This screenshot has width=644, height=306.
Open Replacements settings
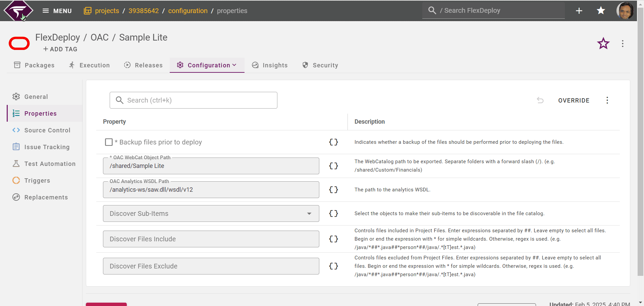(x=44, y=197)
